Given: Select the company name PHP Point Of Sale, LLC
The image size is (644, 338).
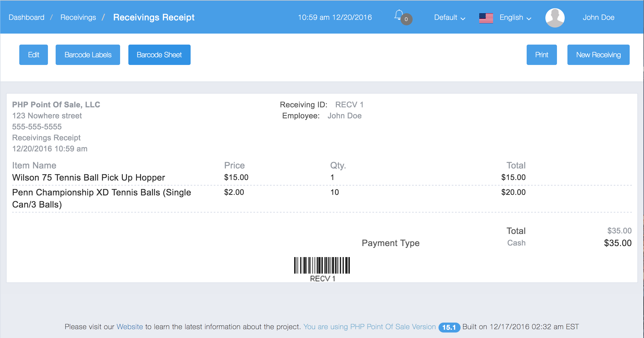Looking at the screenshot, I should 56,105.
